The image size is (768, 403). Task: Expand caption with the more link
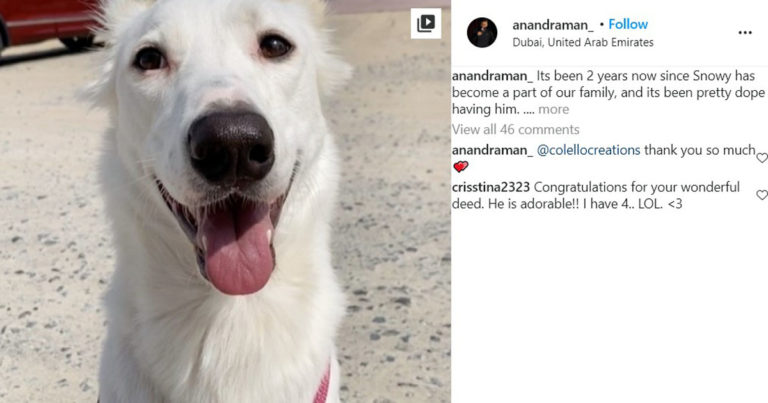(553, 109)
